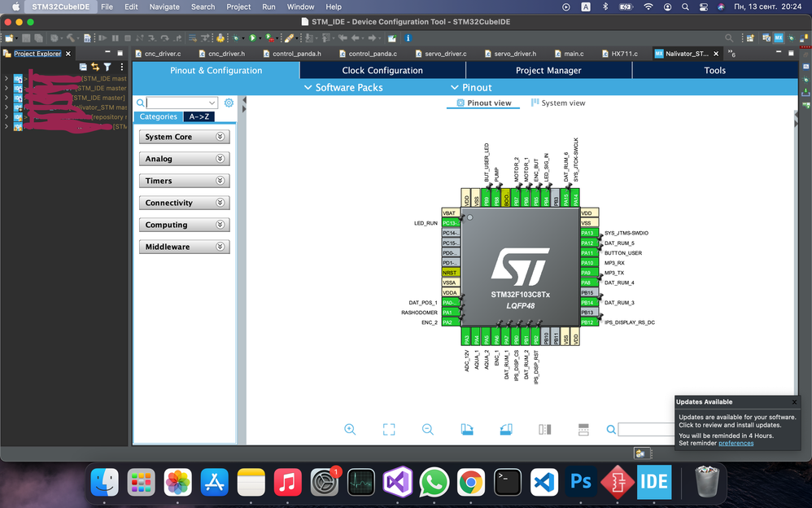Screen dimensions: 812x508
Task: Click the PB12 pin for IPS_DISPLAY_RS_DC
Action: (x=589, y=322)
